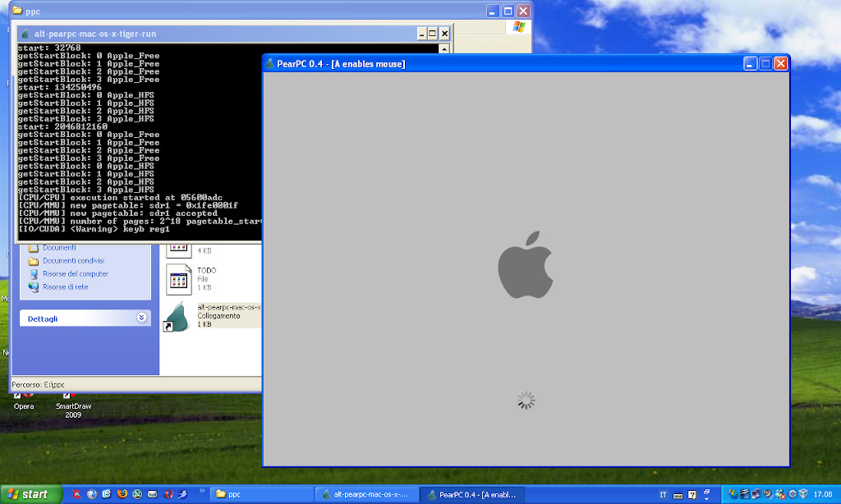Image resolution: width=841 pixels, height=504 pixels.
Task: Open Netscape from the Quick Launch bar
Action: coord(137,494)
